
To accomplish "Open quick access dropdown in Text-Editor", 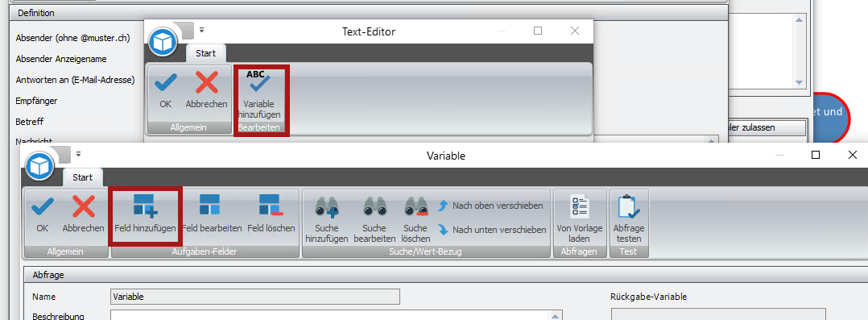I will pyautogui.click(x=202, y=29).
